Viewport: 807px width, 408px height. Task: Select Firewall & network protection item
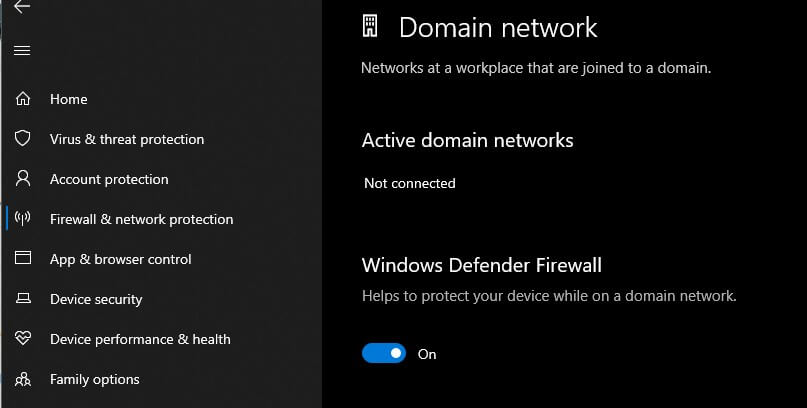click(x=142, y=219)
